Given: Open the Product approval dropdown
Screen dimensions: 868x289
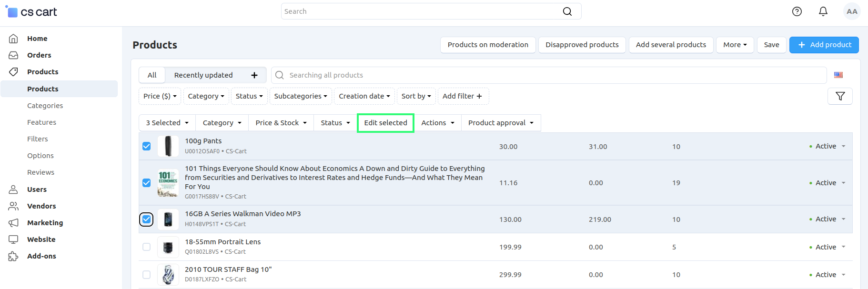Looking at the screenshot, I should pyautogui.click(x=501, y=123).
